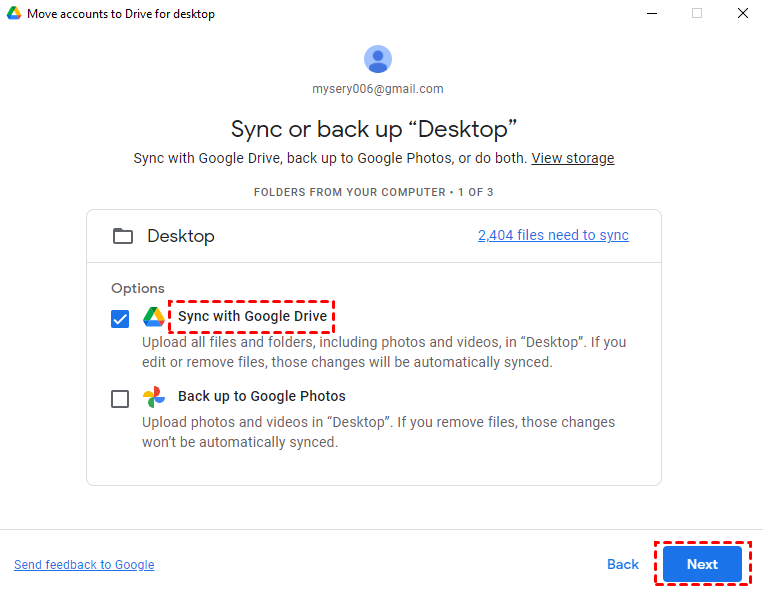763x594 pixels.
Task: Click the Google Drive icon beside sync option
Action: point(154,317)
